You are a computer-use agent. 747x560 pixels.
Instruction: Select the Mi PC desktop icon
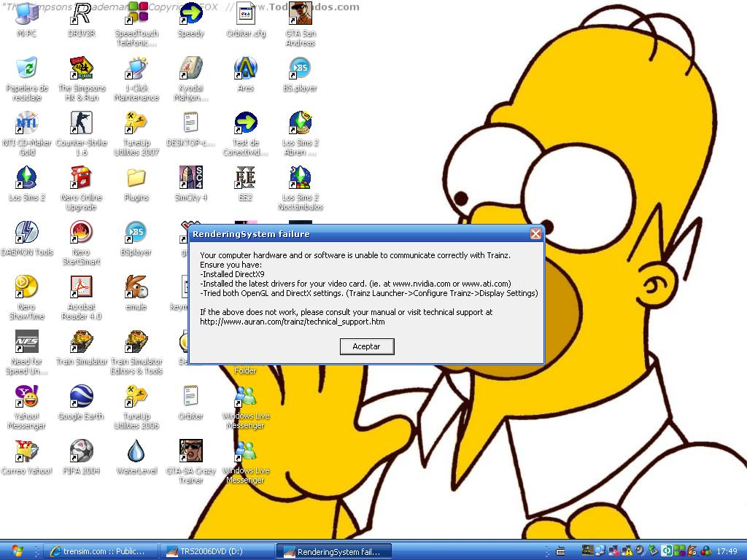pos(27,14)
